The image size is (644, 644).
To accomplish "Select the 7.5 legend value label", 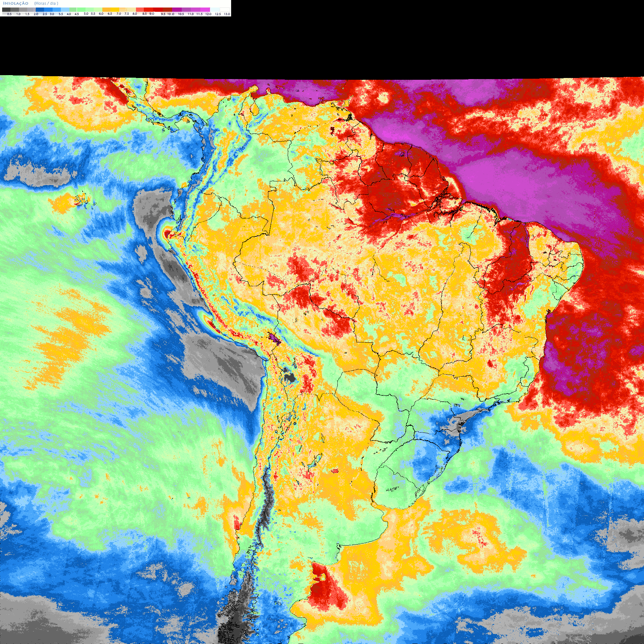I will point(127,14).
